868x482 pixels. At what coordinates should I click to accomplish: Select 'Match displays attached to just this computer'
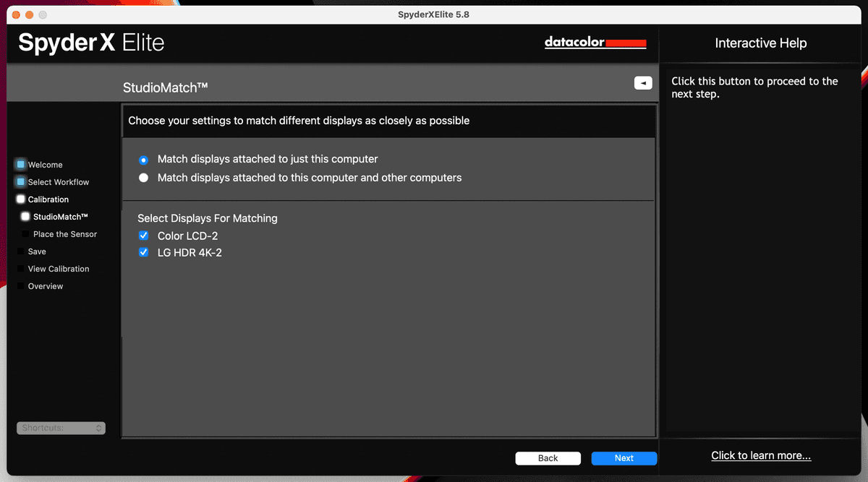(x=143, y=160)
